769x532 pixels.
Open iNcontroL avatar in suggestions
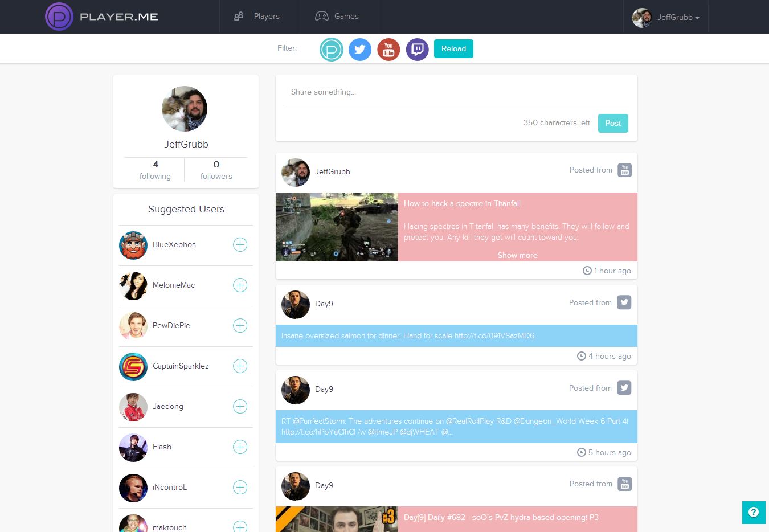[133, 488]
